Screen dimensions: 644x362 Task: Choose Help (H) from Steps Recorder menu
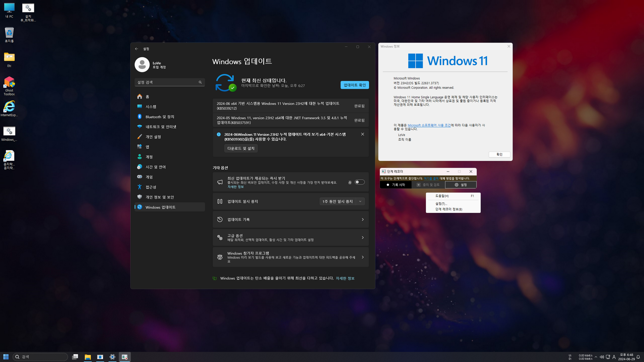pos(442,196)
